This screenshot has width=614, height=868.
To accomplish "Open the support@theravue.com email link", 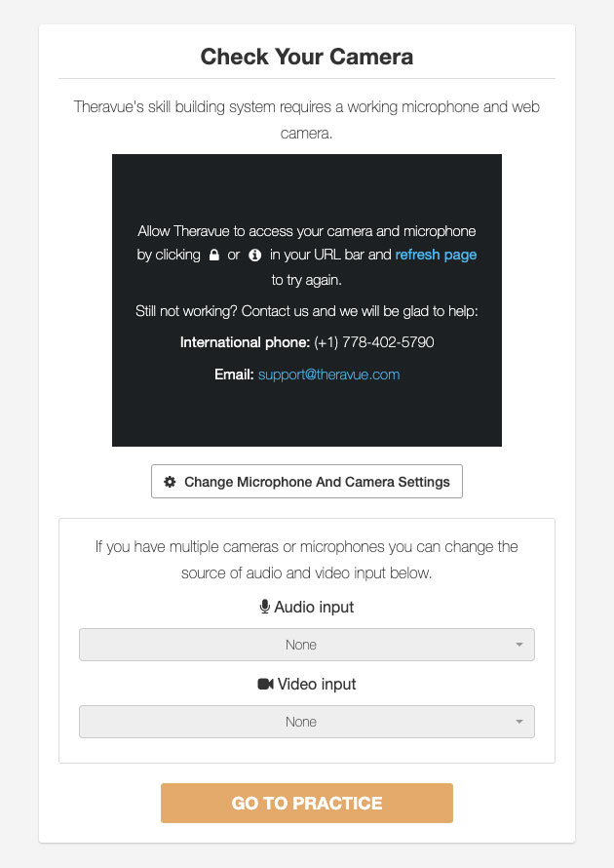I will (328, 375).
